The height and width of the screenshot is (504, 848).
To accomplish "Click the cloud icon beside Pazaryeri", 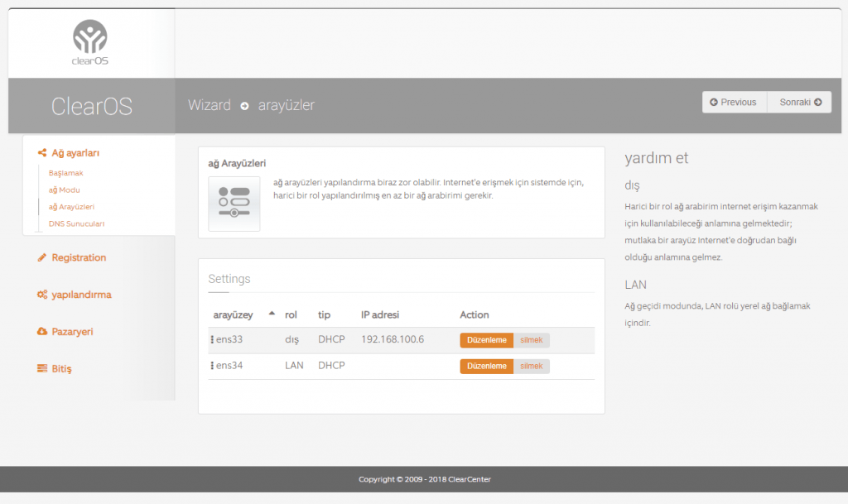I will tap(42, 331).
